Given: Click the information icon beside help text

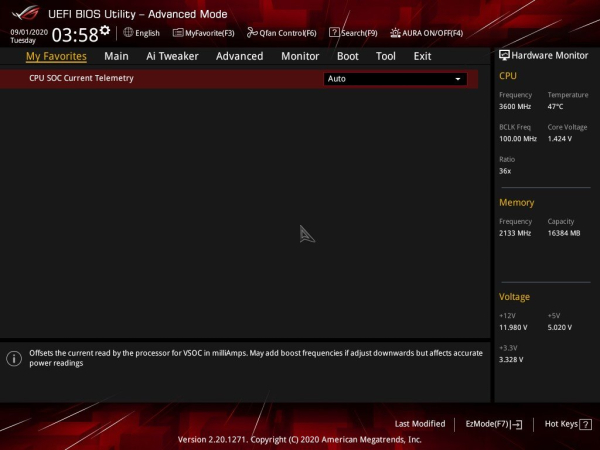Looking at the screenshot, I should pos(14,359).
